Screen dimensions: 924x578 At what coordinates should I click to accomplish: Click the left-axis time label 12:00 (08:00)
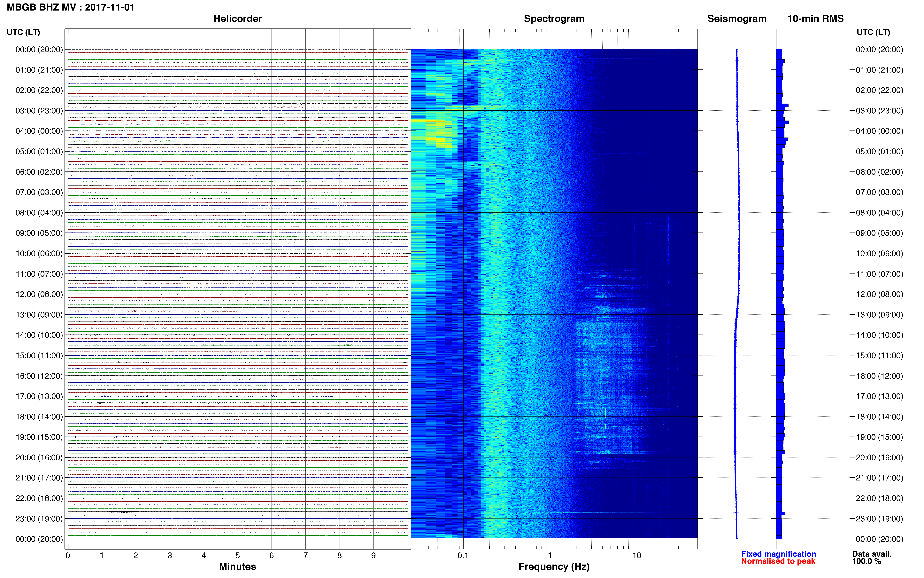pos(39,294)
